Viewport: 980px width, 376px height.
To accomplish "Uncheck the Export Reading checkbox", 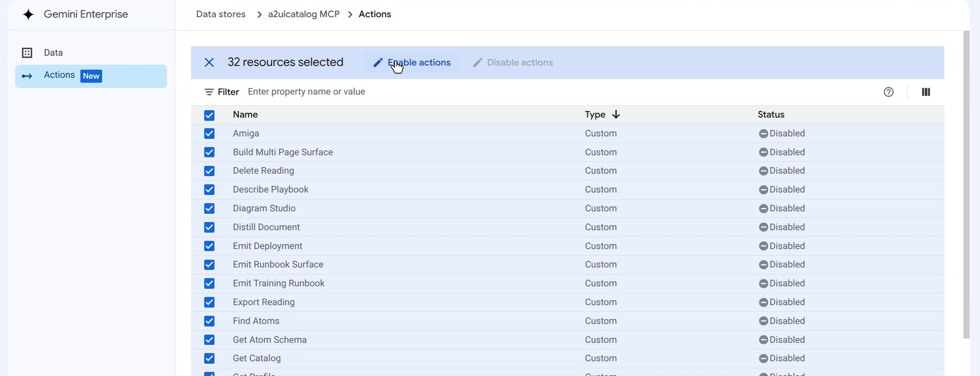I will point(209,302).
